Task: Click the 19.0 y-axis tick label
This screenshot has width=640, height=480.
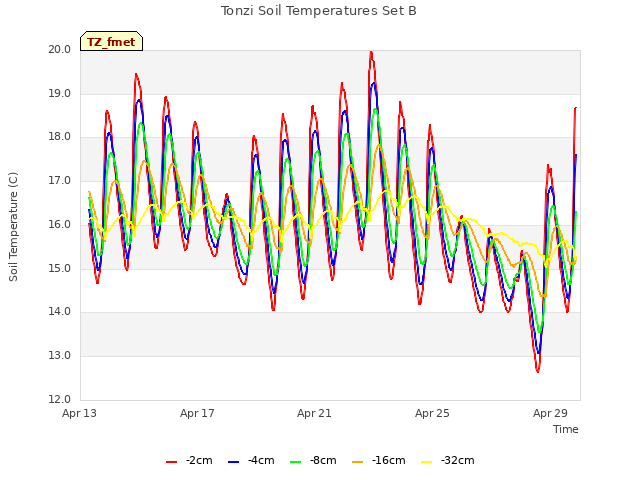Action: point(60,93)
